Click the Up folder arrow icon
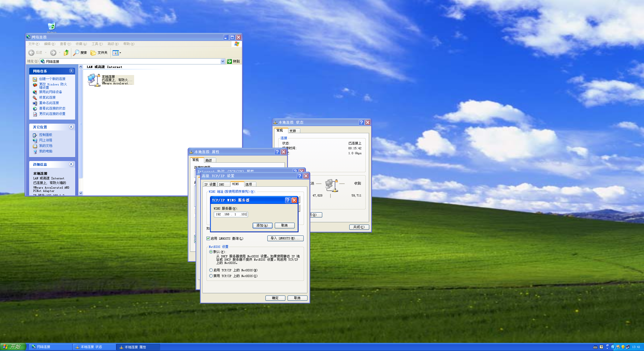 66,53
